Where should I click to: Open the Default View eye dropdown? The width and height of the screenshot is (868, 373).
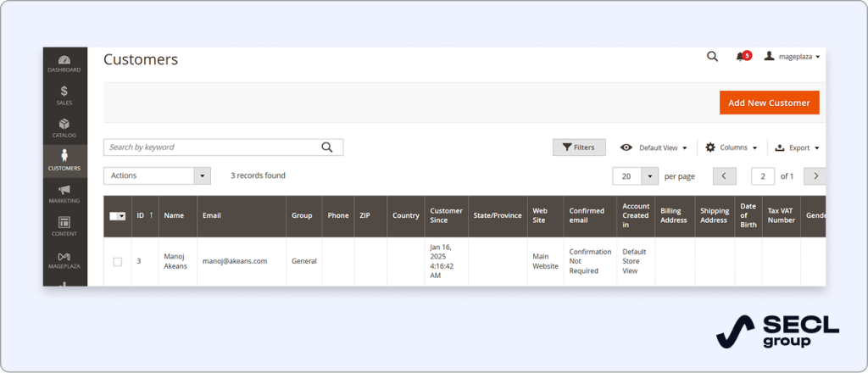[654, 148]
